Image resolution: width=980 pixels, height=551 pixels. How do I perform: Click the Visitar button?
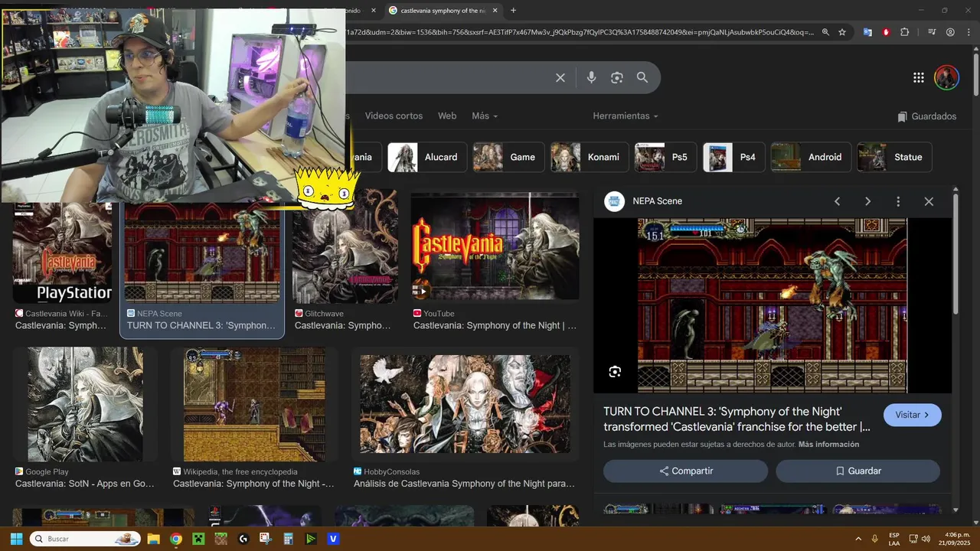pos(912,415)
